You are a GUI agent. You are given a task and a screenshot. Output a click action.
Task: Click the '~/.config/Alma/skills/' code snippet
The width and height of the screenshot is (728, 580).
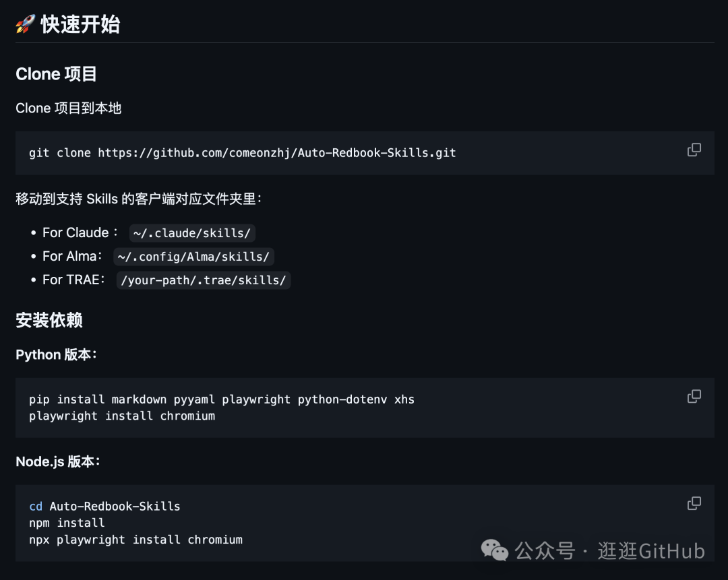coord(194,257)
